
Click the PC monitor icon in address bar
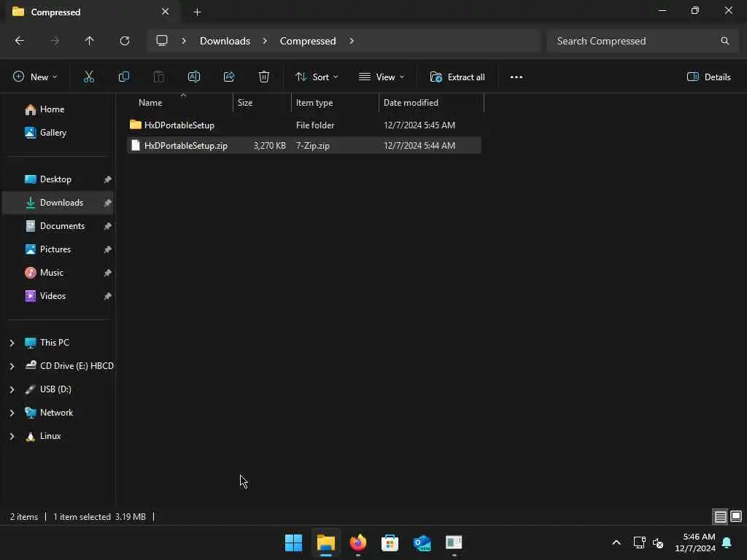[162, 41]
